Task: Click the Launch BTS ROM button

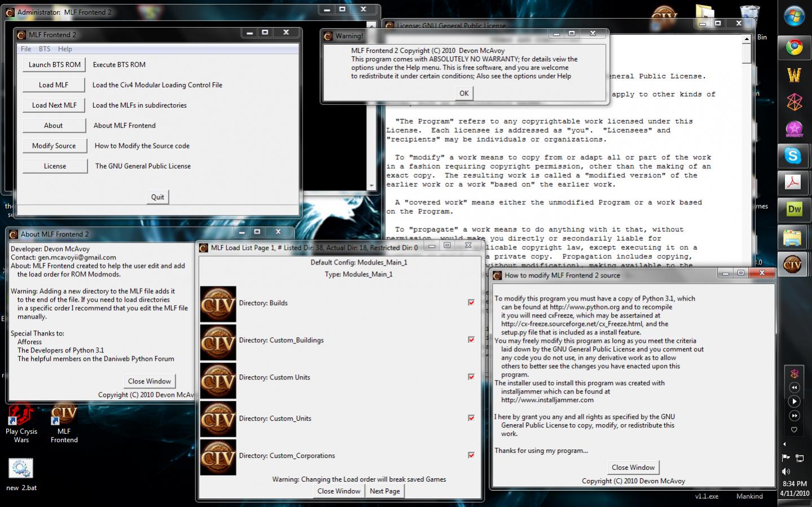Action: tap(55, 65)
